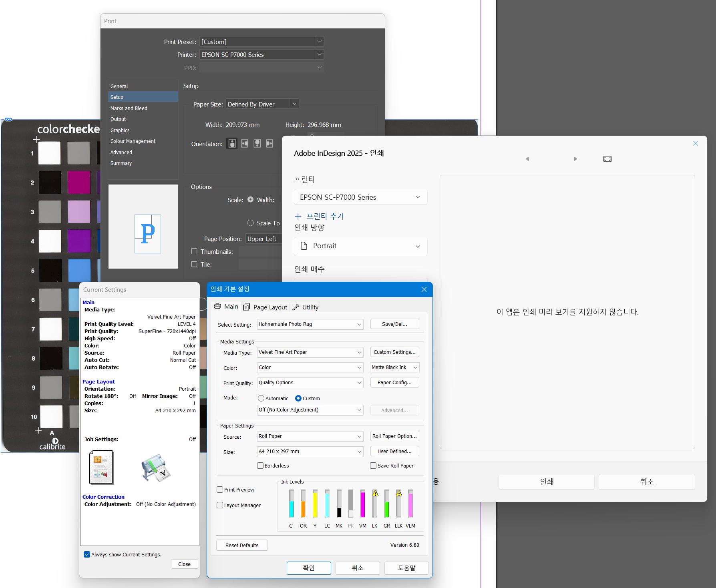Click the User Defined... button
This screenshot has width=716, height=588.
(x=395, y=451)
